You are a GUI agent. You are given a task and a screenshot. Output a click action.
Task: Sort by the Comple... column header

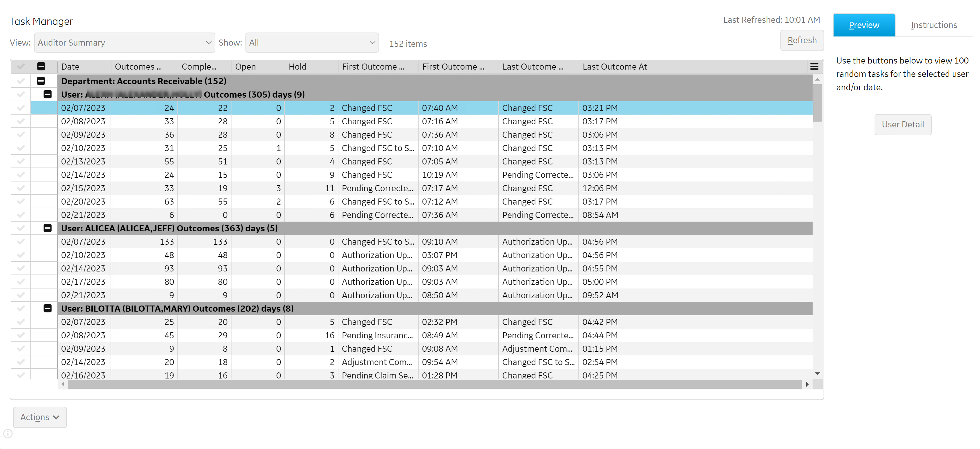click(205, 67)
